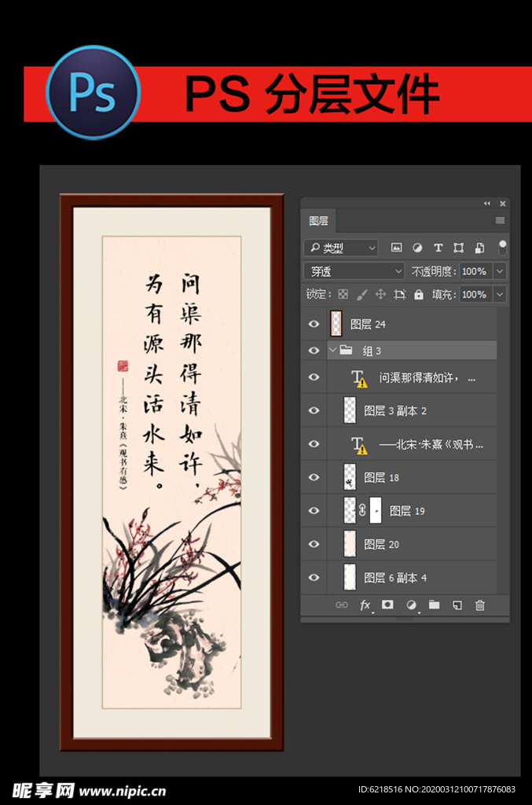532x805 pixels.
Task: Select the thumbnail of 图层 3 副本 2
Action: click(x=350, y=410)
